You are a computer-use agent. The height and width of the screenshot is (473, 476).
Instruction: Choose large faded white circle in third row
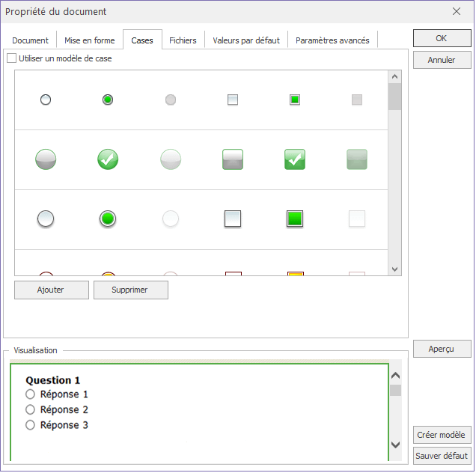click(x=171, y=219)
